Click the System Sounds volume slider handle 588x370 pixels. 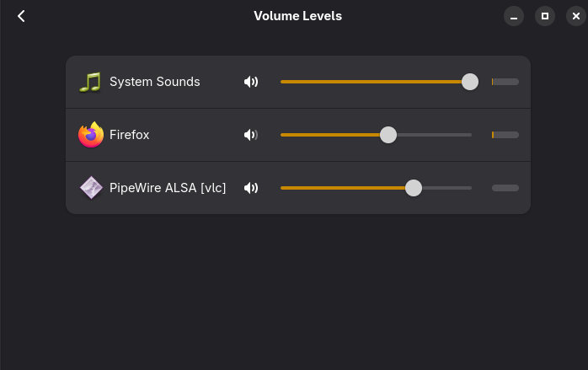(x=470, y=82)
